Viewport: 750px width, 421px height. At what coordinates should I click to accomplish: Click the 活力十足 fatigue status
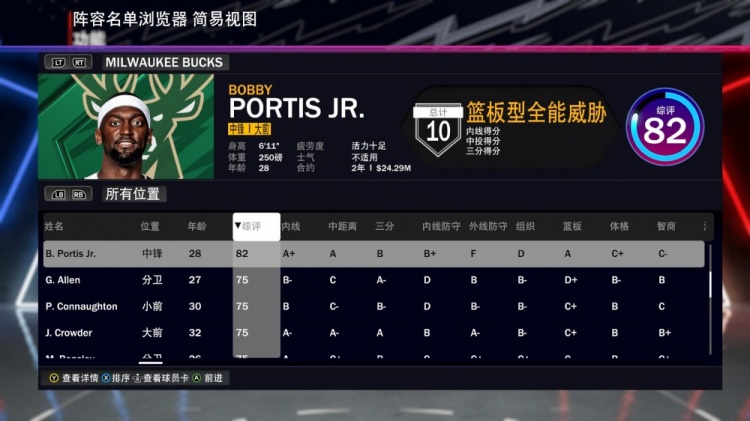pos(369,146)
